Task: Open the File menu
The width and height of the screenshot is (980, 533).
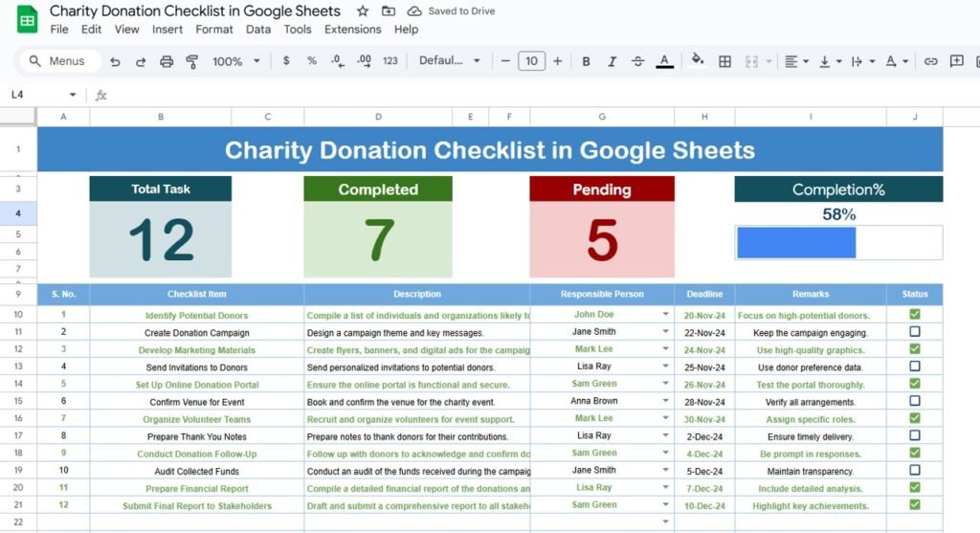Action: point(59,30)
